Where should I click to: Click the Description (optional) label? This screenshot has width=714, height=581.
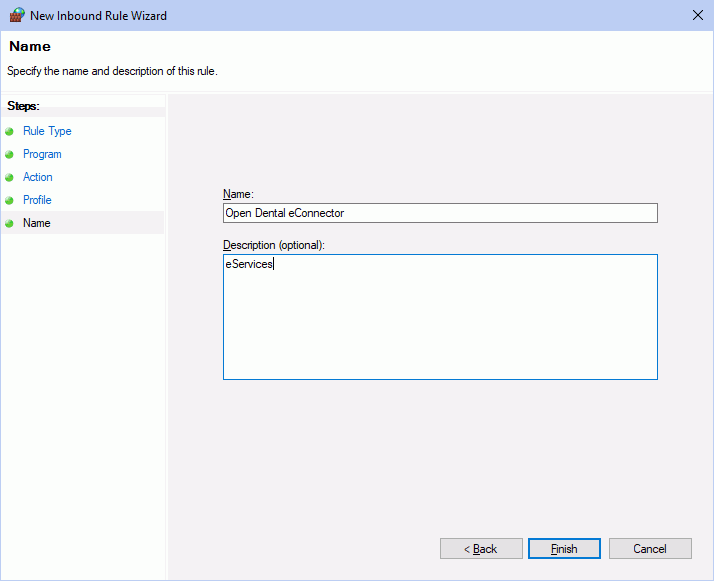coord(274,245)
